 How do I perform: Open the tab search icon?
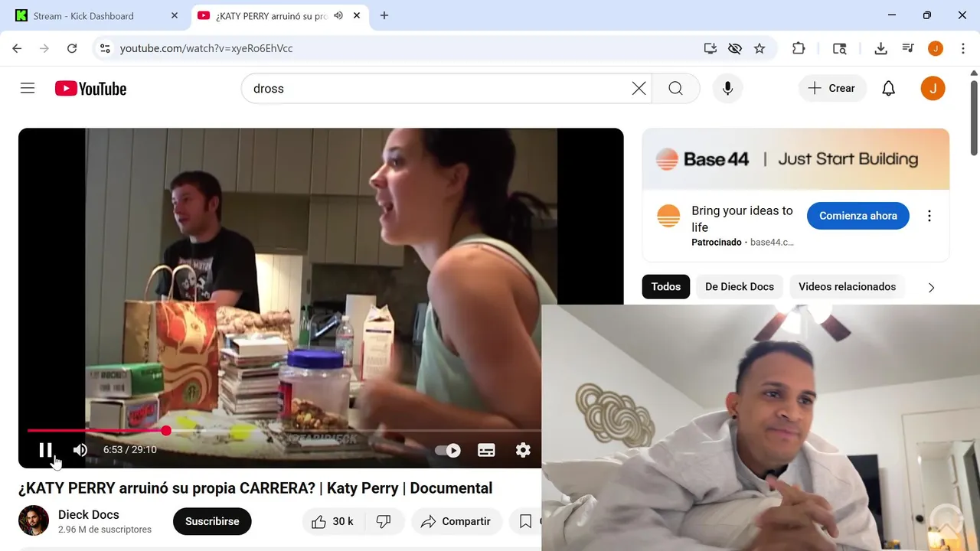840,48
